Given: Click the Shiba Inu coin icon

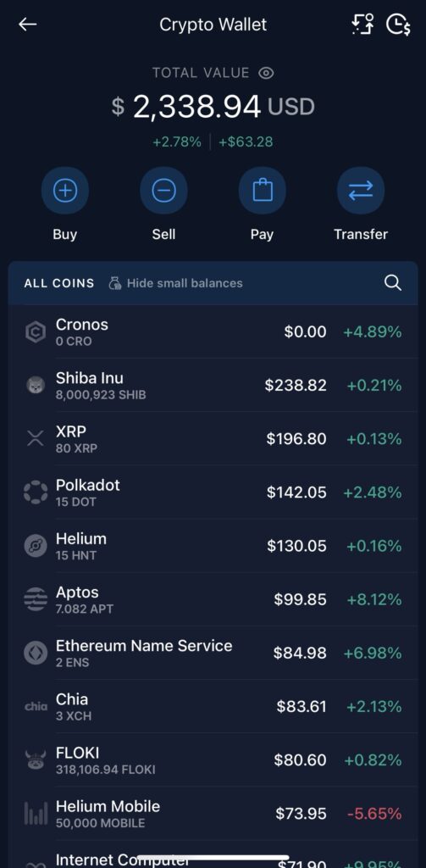Looking at the screenshot, I should [36, 386].
